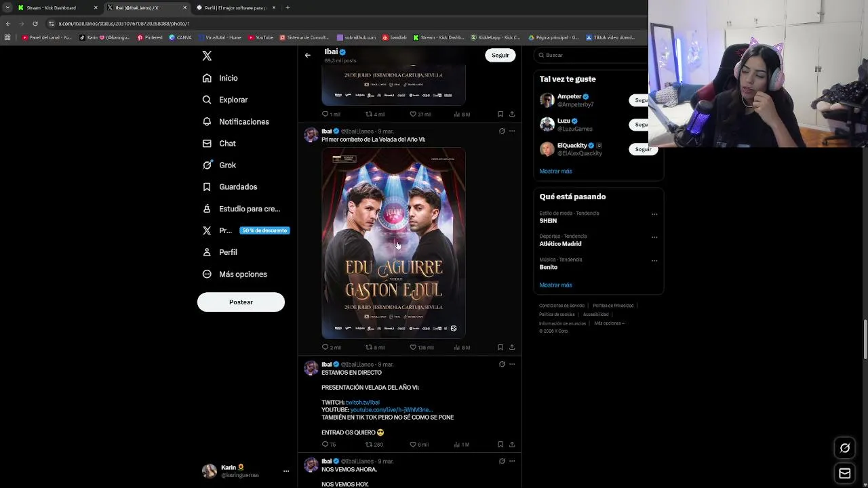Viewport: 868px width, 488px height.
Task: Like the top post with 37 mil likes
Action: [x=420, y=114]
